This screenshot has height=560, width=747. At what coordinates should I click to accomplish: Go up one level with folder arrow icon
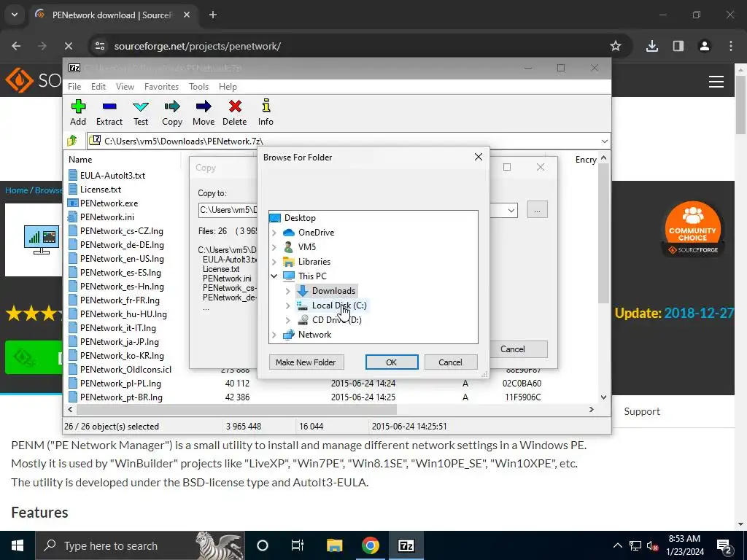(72, 141)
